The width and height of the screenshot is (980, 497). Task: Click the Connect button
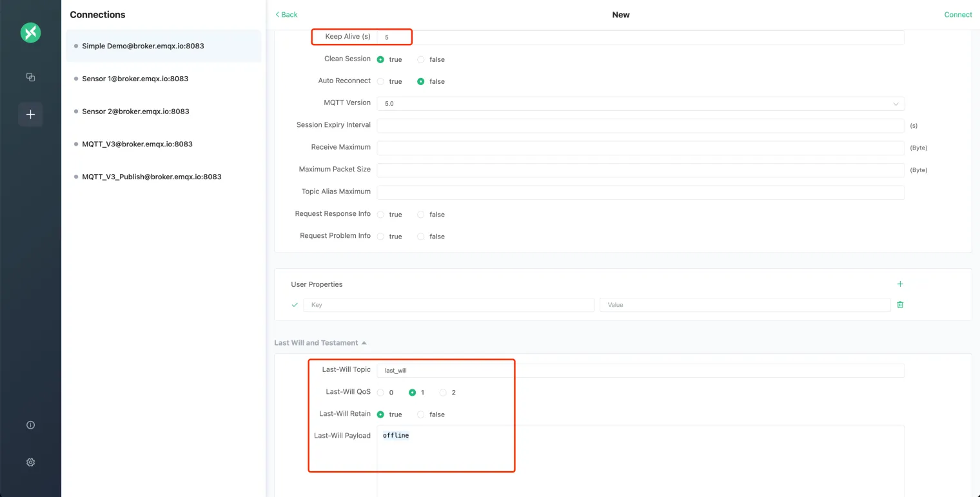tap(958, 14)
